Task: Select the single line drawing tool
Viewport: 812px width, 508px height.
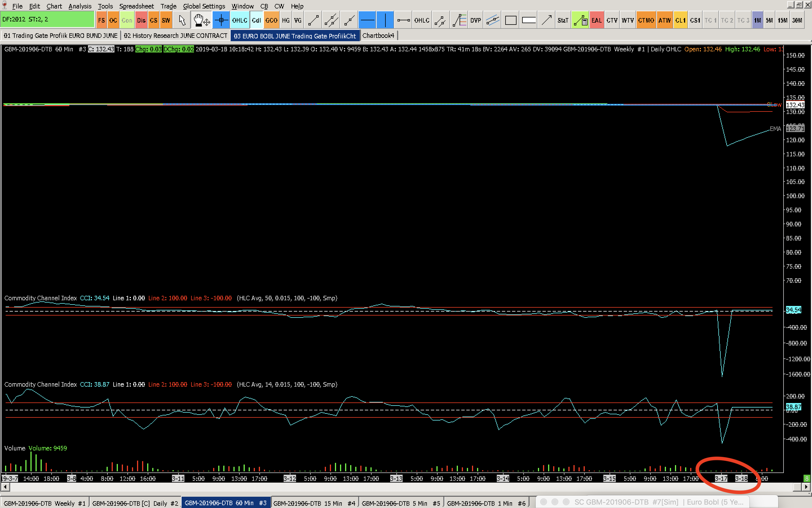Action: [x=314, y=20]
